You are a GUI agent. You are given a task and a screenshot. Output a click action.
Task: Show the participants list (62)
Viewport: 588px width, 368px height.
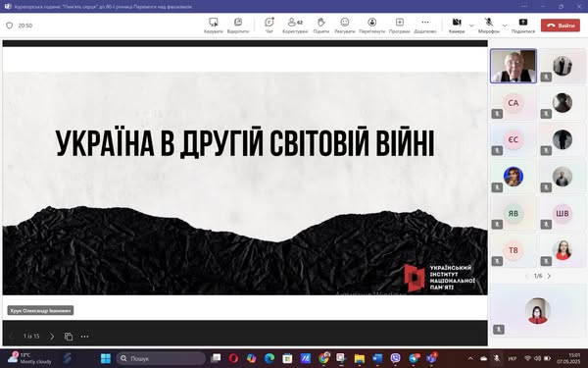pos(295,26)
